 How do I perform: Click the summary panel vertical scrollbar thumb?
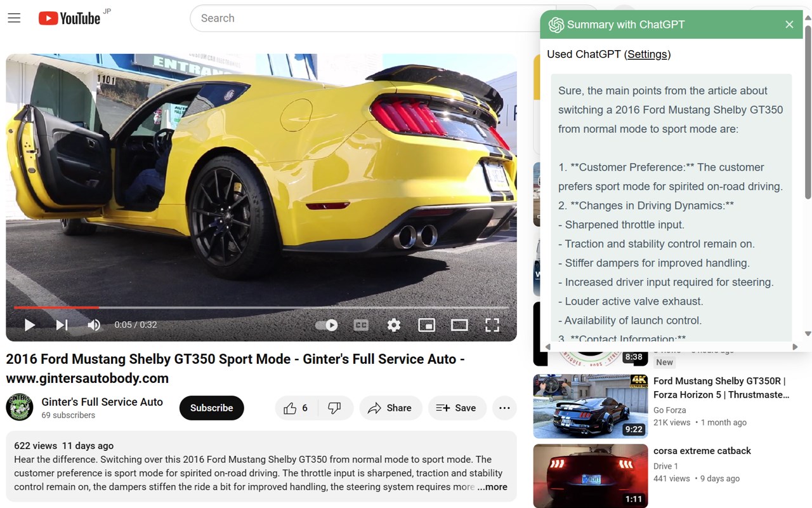[x=808, y=111]
